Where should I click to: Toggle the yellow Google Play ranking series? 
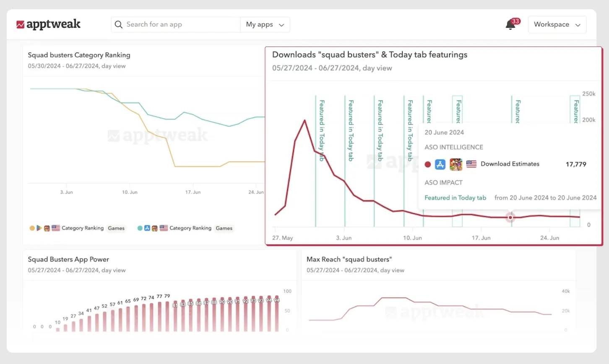click(32, 228)
